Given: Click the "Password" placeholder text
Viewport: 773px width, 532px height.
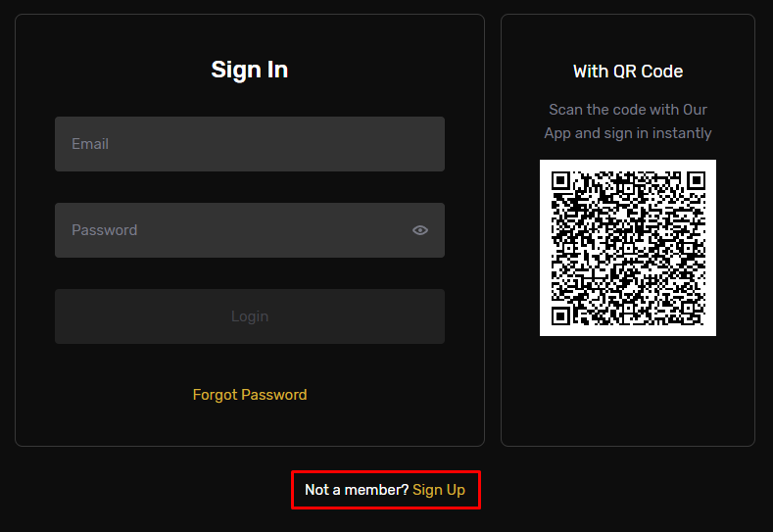Looking at the screenshot, I should tap(104, 230).
